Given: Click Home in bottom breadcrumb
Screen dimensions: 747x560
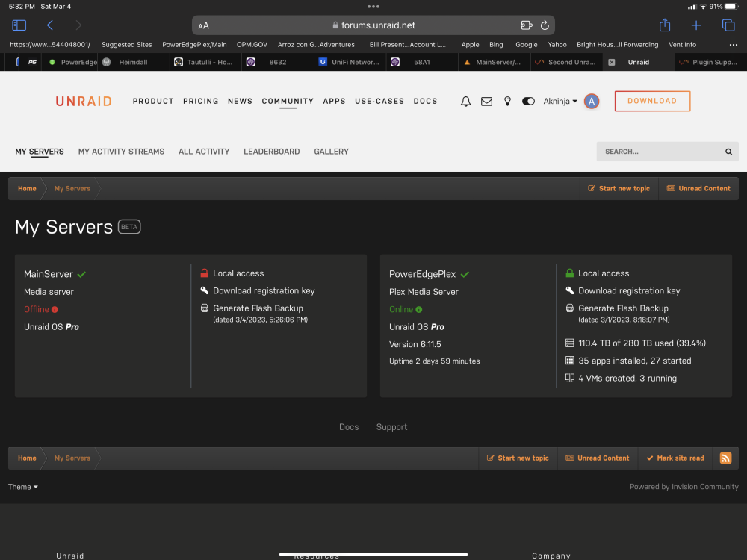Looking at the screenshot, I should pos(27,458).
